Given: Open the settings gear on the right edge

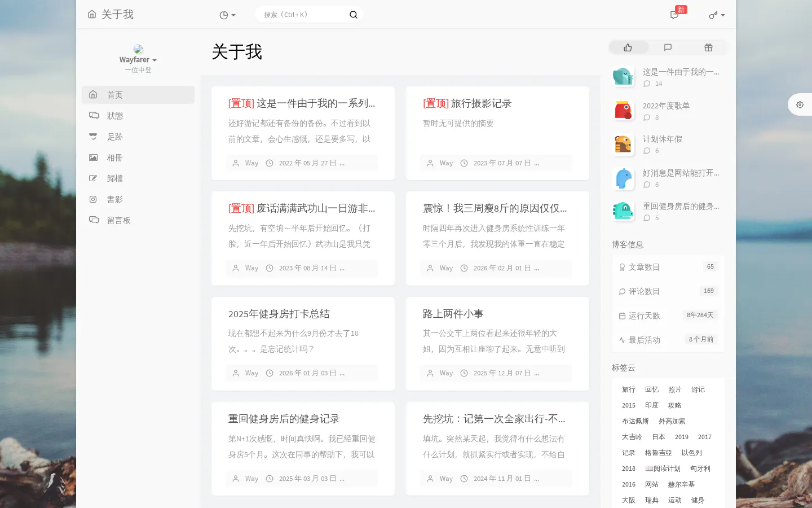Looking at the screenshot, I should pyautogui.click(x=800, y=104).
